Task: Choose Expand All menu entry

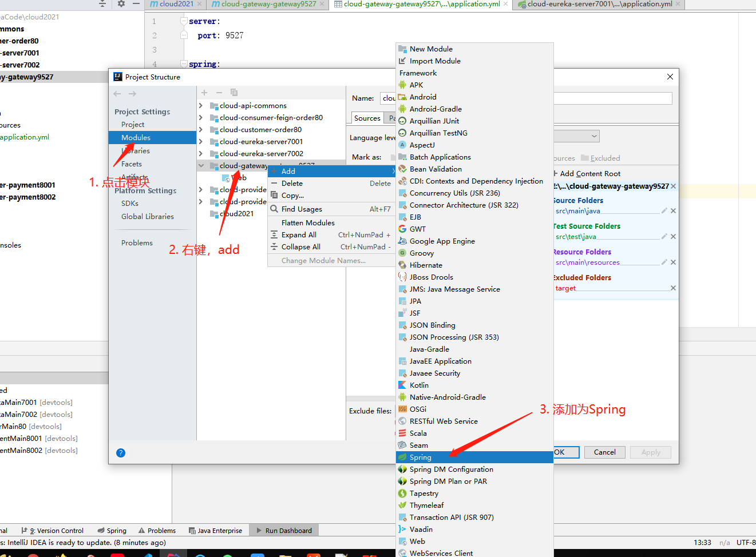Action: pos(332,235)
